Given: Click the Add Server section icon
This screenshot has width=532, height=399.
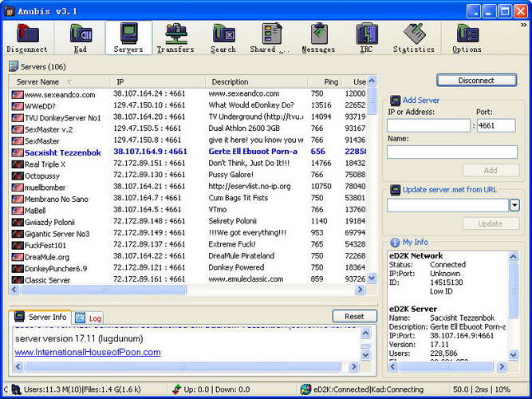Looking at the screenshot, I should [395, 101].
